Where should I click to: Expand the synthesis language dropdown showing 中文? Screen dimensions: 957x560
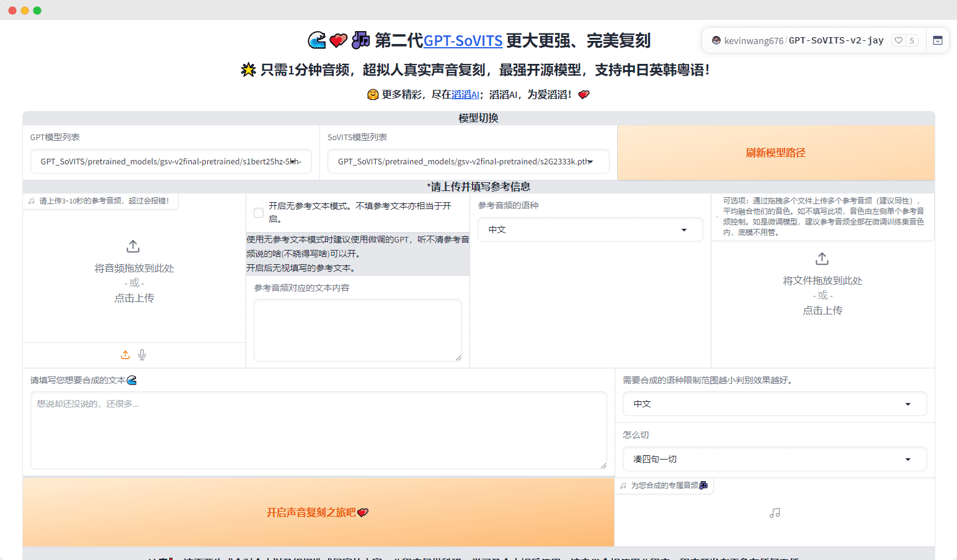pos(775,404)
